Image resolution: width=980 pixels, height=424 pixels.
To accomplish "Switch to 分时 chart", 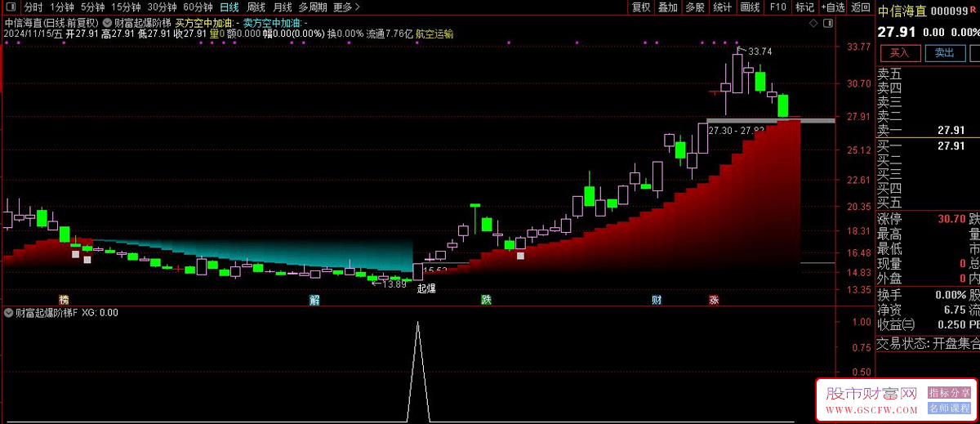I will 33,7.
